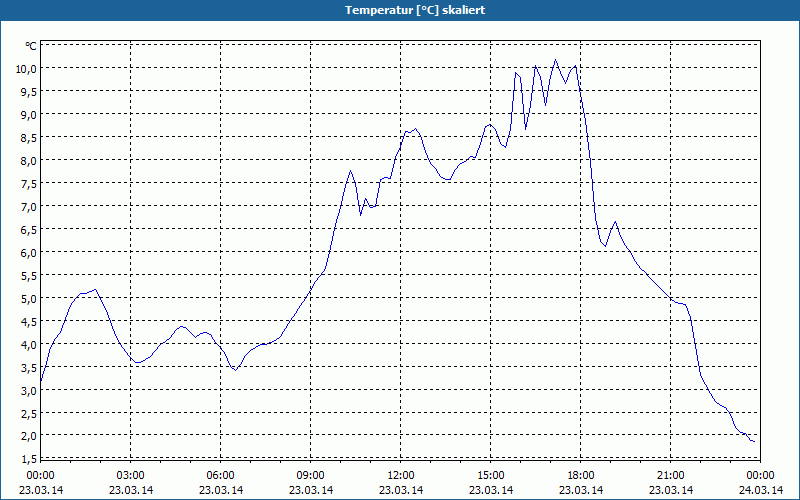This screenshot has height=500, width=800.
Task: Click the 23.03.14 date below 06:00
Action: pyautogui.click(x=221, y=490)
